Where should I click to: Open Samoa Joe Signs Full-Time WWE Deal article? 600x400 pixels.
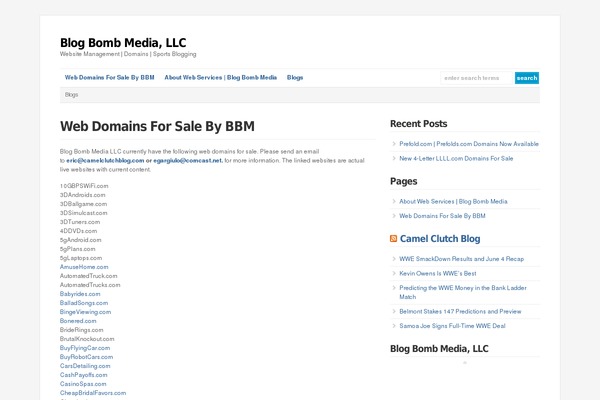(452, 326)
